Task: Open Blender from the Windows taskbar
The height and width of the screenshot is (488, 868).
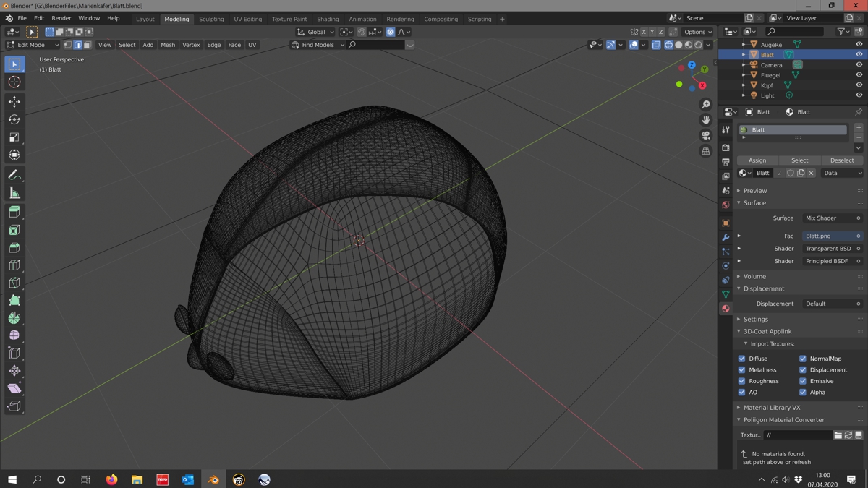Action: (213, 479)
